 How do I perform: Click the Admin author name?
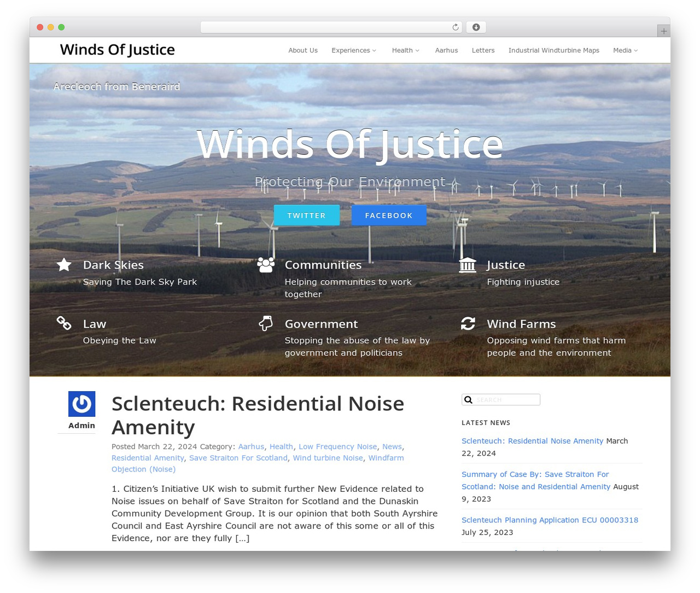click(x=81, y=426)
